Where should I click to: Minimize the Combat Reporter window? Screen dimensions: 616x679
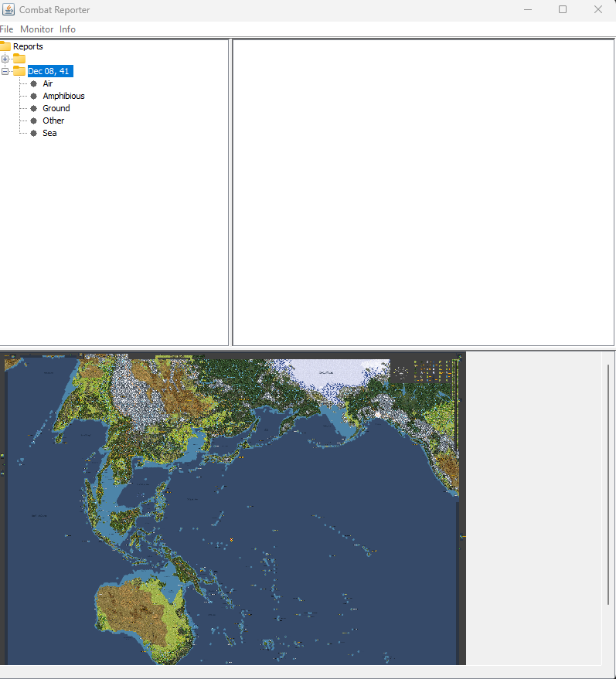[528, 9]
